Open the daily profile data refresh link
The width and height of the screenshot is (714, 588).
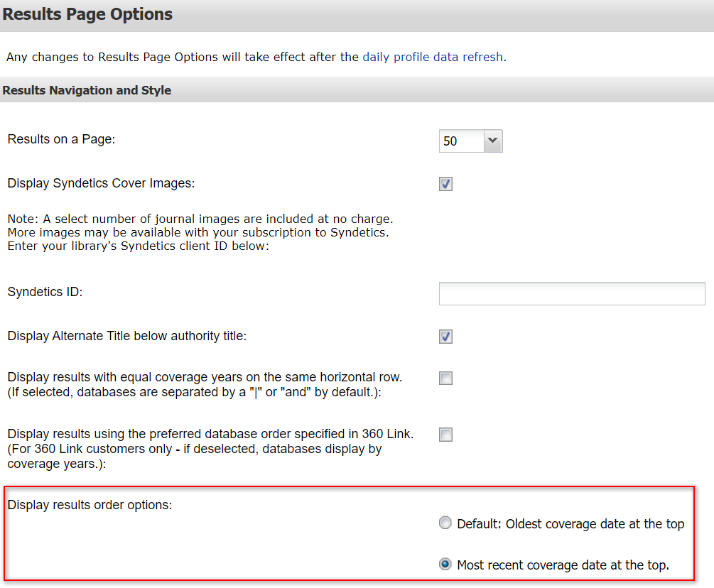(433, 57)
